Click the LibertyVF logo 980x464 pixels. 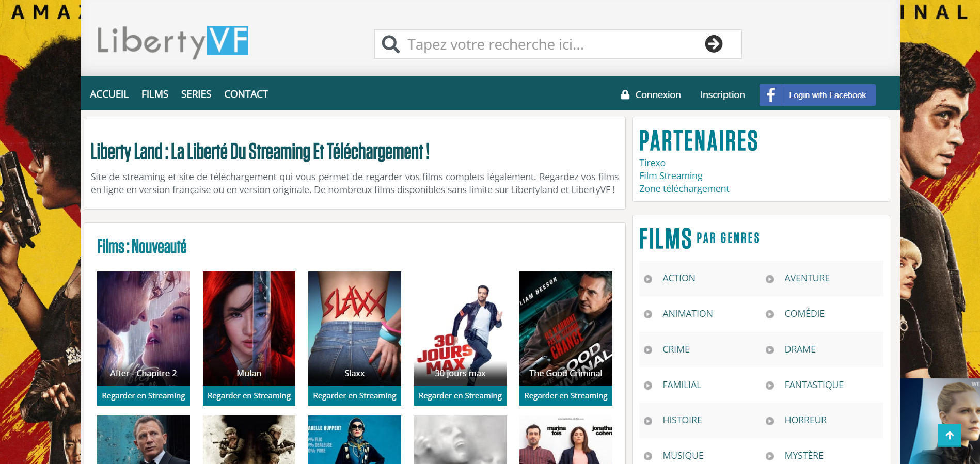[x=172, y=42]
